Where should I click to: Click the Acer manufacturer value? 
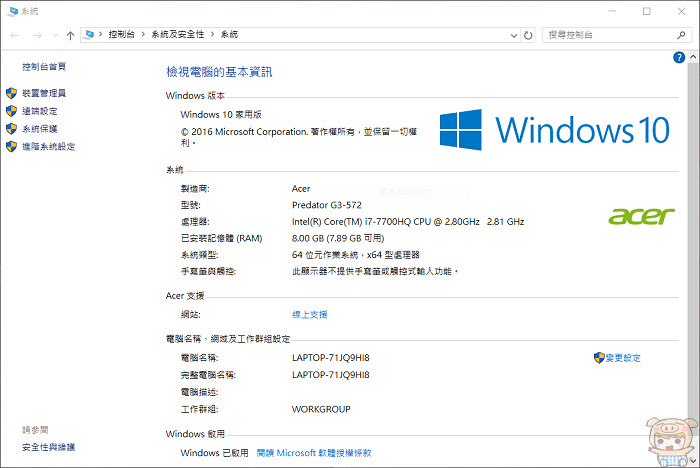pos(301,188)
